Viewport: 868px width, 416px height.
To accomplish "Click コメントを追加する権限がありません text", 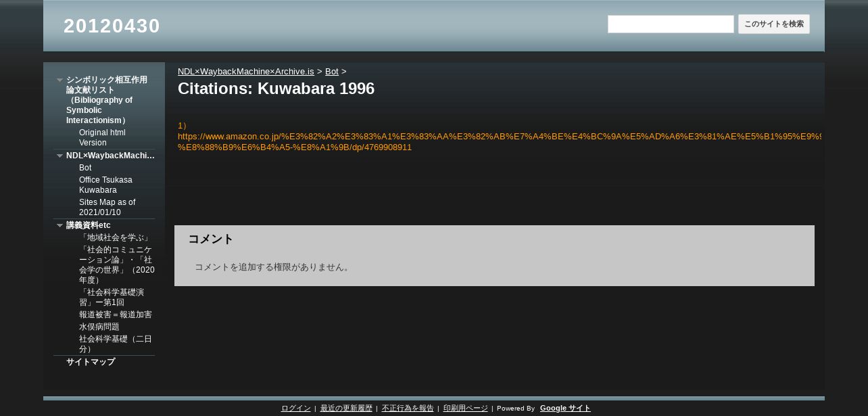I will point(274,267).
